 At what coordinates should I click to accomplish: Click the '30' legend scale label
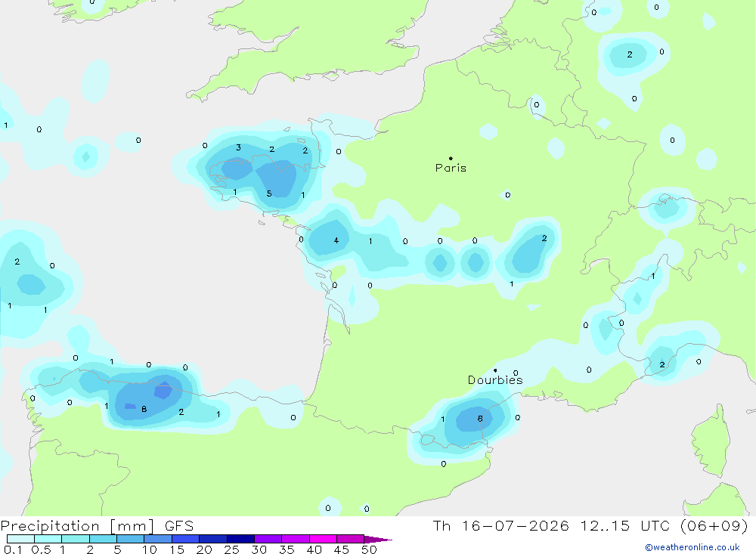click(259, 549)
